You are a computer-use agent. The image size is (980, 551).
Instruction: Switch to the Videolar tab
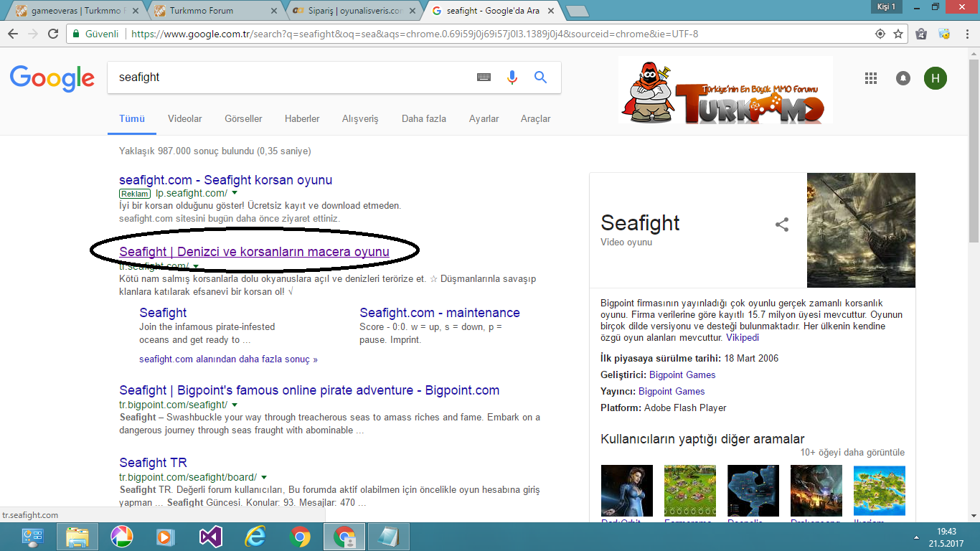[x=185, y=118]
